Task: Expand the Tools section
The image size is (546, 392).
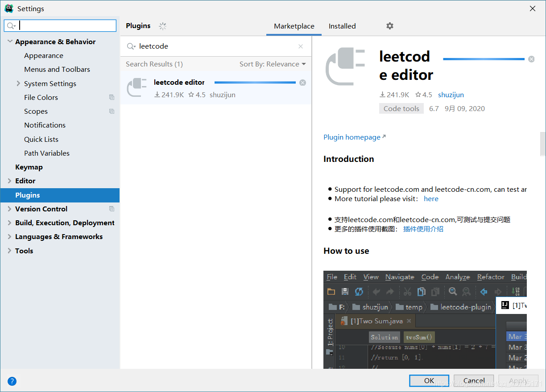Action: pos(10,251)
